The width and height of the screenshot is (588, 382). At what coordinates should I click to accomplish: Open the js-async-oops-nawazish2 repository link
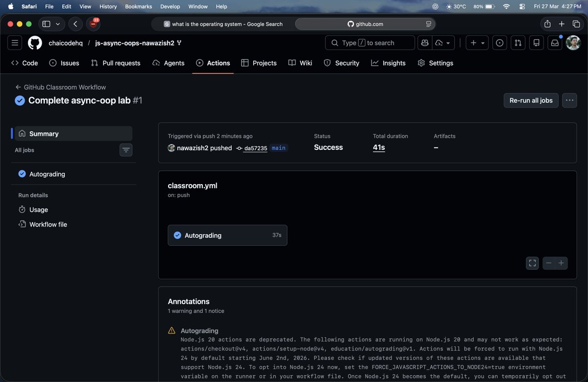point(135,43)
